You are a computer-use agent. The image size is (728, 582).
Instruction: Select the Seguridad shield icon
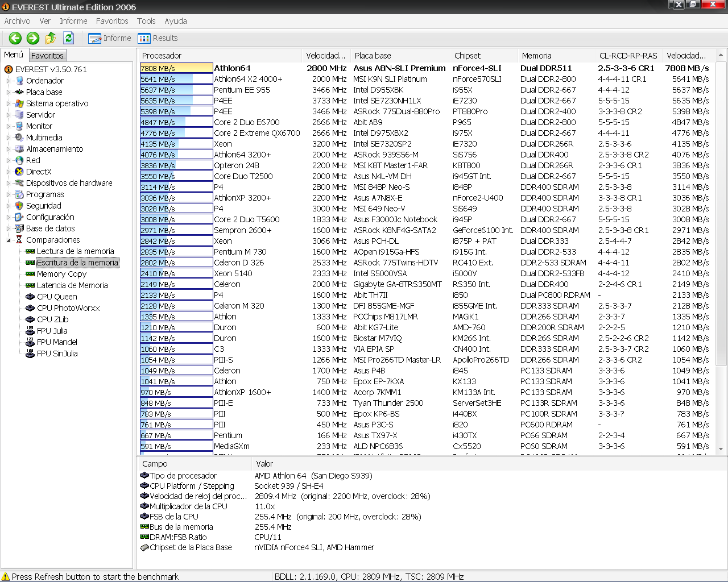click(x=19, y=206)
